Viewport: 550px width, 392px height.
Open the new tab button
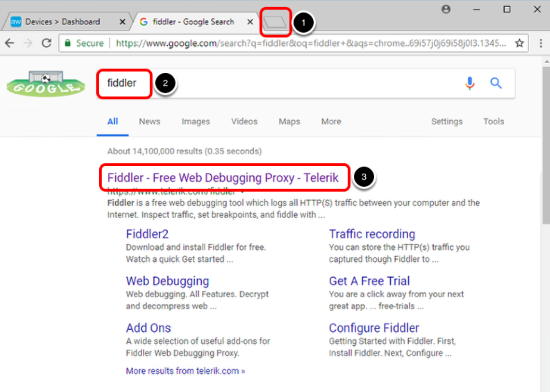point(275,22)
